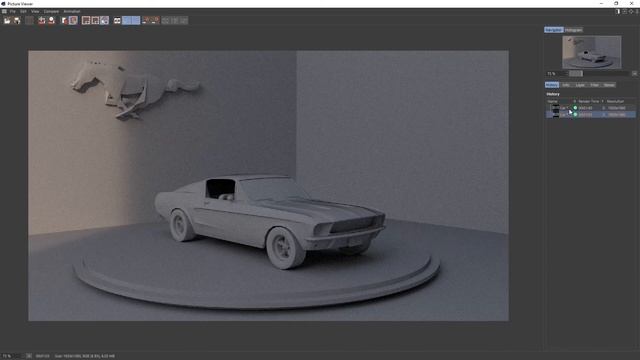Select the Stereo tab
This screenshot has width=640, height=360.
tap(609, 85)
